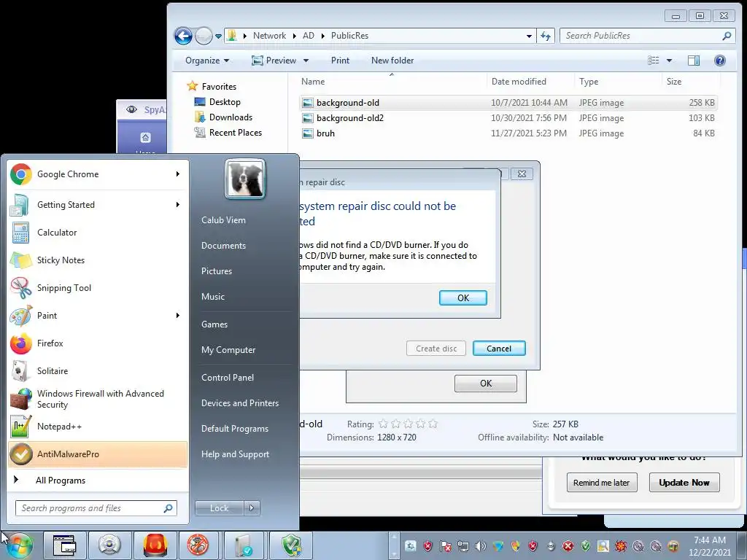The image size is (747, 560).
Task: Open recent pages dropdown beside back button
Action: (218, 36)
